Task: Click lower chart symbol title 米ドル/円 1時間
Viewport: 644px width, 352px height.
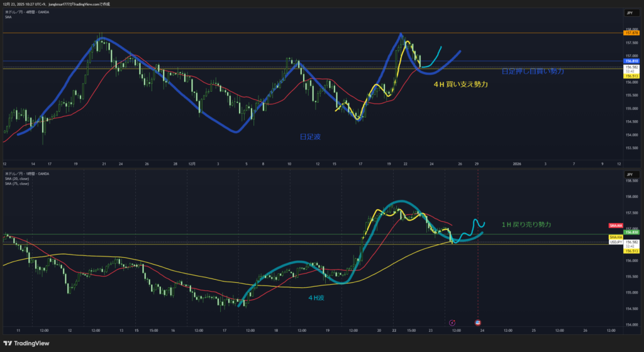Action: [25, 173]
